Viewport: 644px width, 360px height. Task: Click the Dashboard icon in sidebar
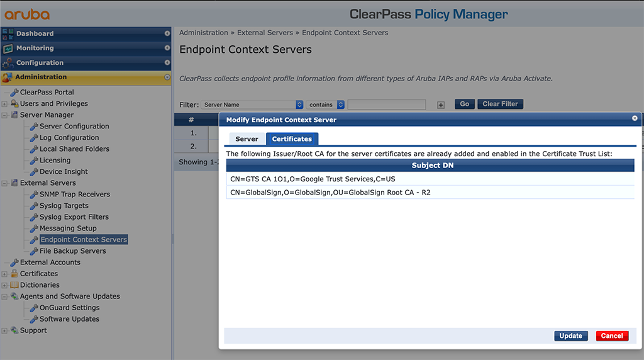click(x=8, y=34)
